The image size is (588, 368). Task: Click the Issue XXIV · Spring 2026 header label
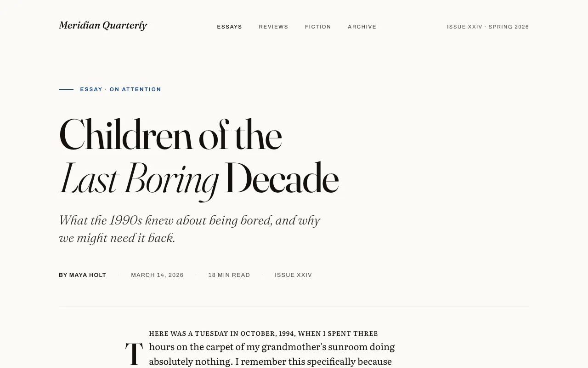click(x=487, y=27)
